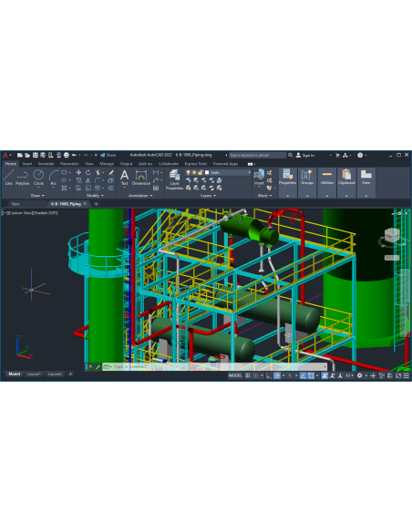Select the Polyline tool

(23, 178)
